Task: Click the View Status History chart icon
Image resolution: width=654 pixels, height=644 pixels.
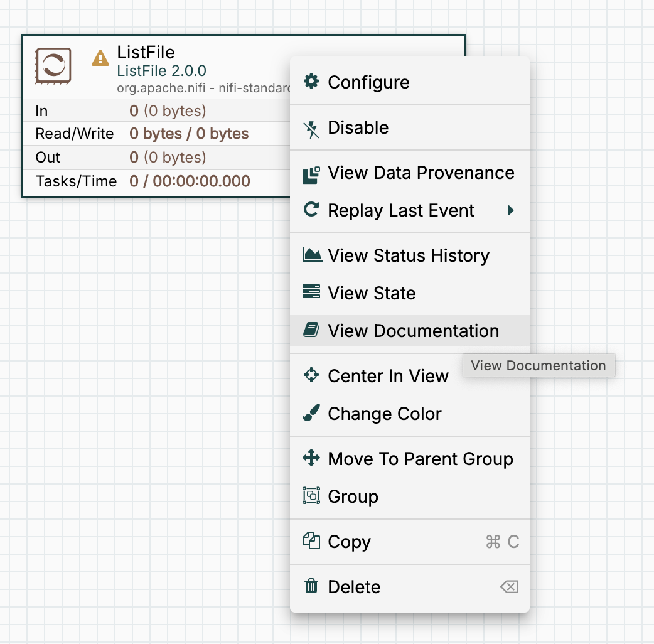Action: coord(311,255)
